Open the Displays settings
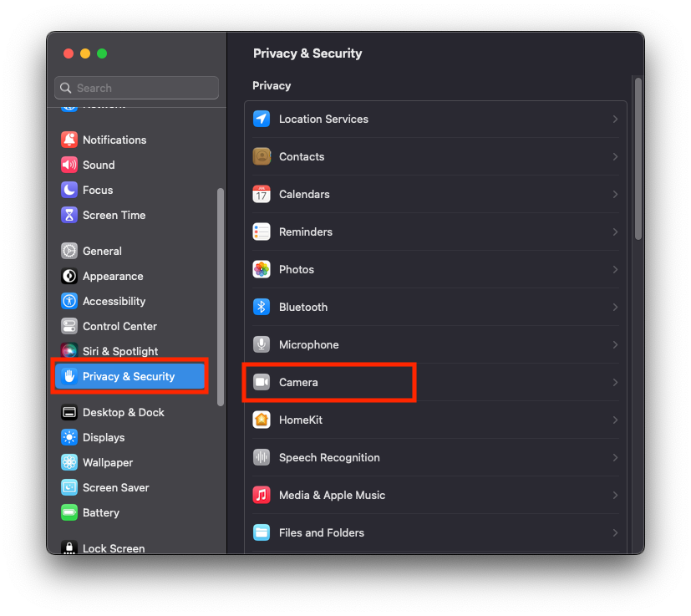The width and height of the screenshot is (691, 616). (x=104, y=437)
